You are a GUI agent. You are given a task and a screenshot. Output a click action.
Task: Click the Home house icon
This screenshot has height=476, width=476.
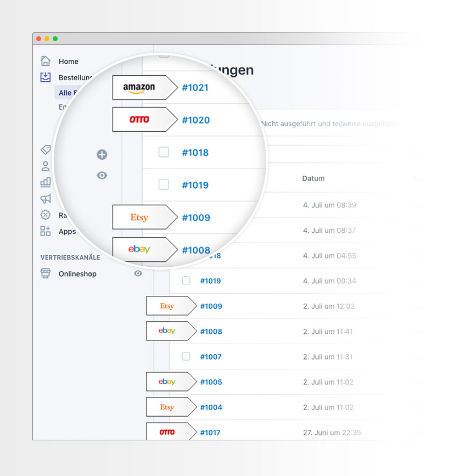(x=46, y=61)
